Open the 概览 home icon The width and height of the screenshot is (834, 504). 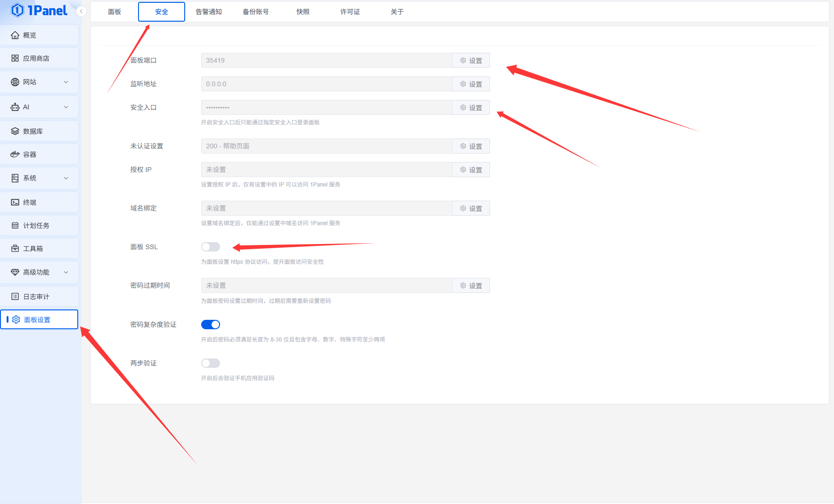pyautogui.click(x=15, y=35)
